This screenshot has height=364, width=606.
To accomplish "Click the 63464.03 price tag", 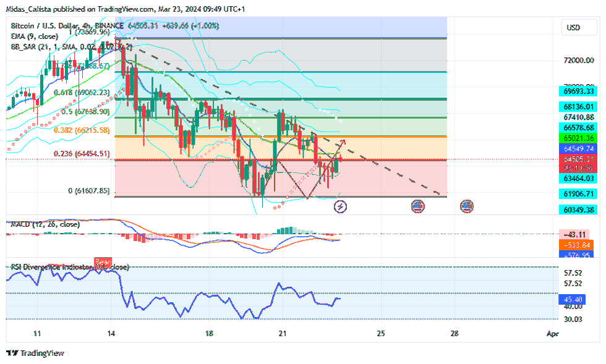I will coord(578,179).
